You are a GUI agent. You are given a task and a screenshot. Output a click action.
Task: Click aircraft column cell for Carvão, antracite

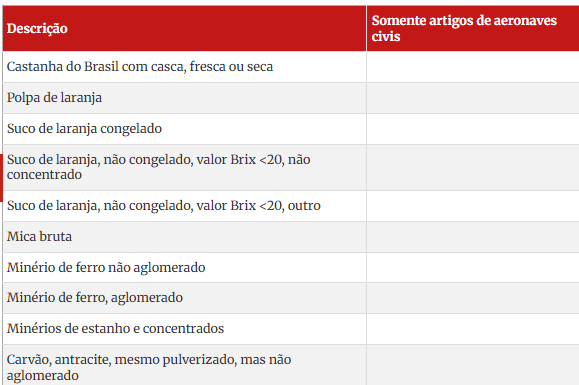(x=473, y=365)
